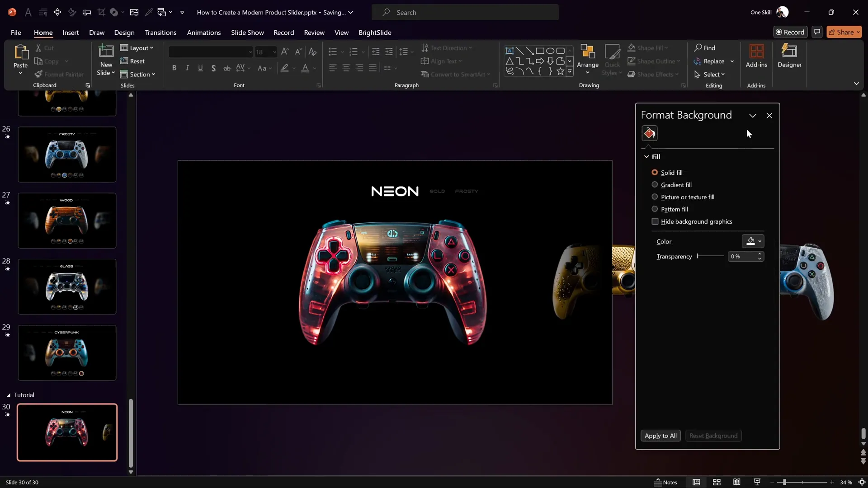
Task: Open the Notes pane
Action: (x=665, y=482)
